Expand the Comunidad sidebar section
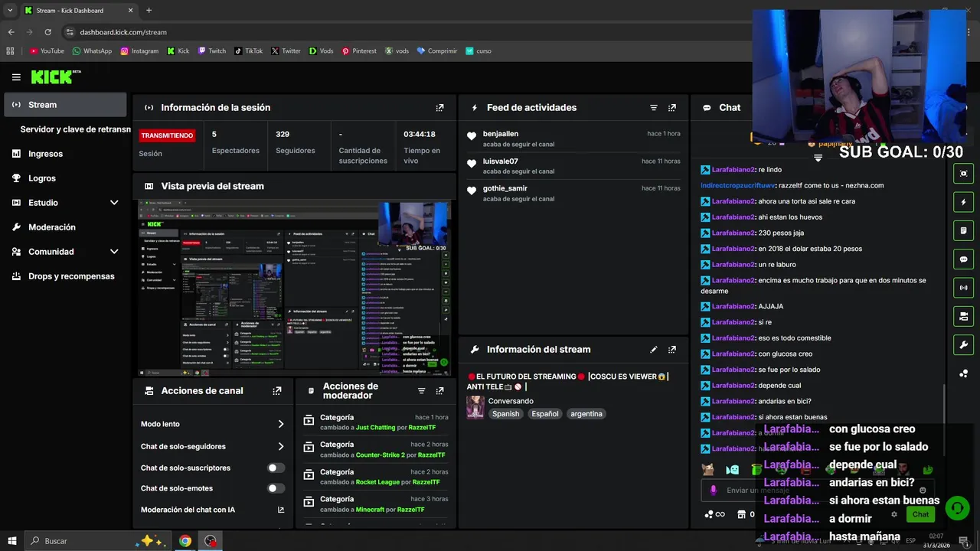 (114, 252)
